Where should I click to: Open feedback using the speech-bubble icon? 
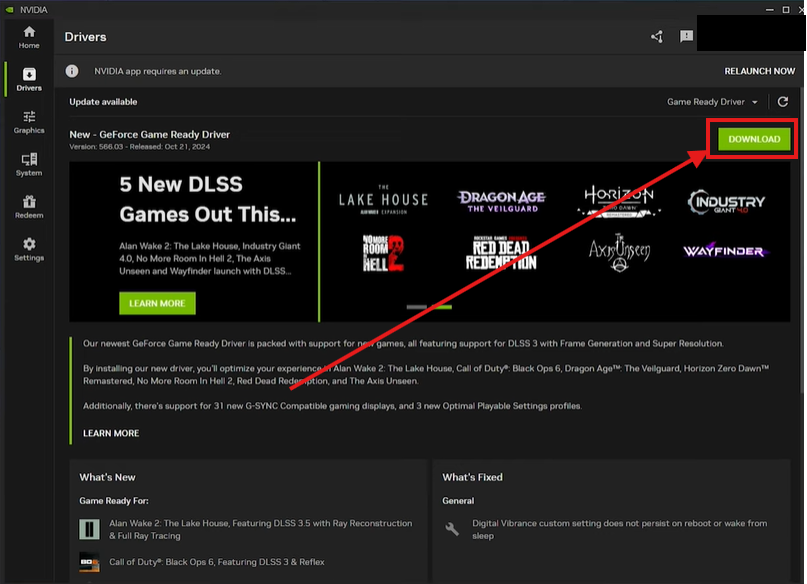click(x=686, y=36)
